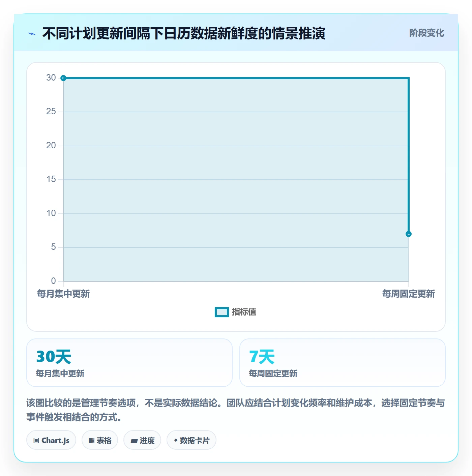Click the square icon in the Chart.js chip
Image resolution: width=472 pixels, height=476 pixels.
coord(36,440)
